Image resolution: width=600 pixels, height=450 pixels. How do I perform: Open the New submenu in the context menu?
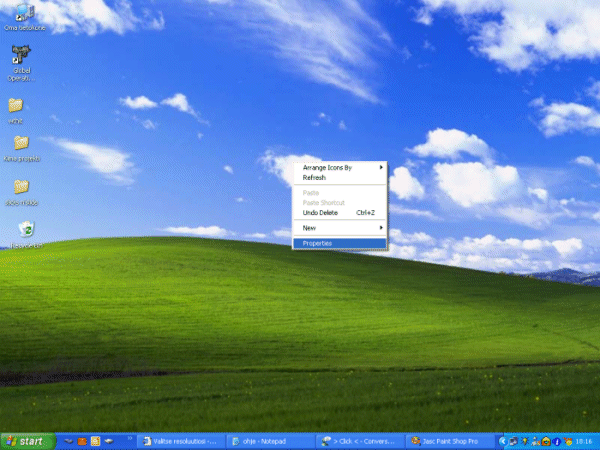click(x=340, y=228)
